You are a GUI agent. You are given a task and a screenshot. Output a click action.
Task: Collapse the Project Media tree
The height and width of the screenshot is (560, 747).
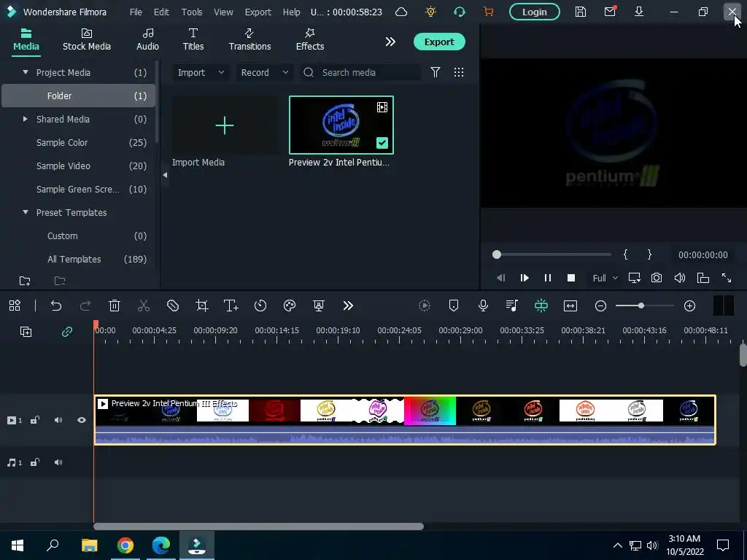(x=26, y=72)
